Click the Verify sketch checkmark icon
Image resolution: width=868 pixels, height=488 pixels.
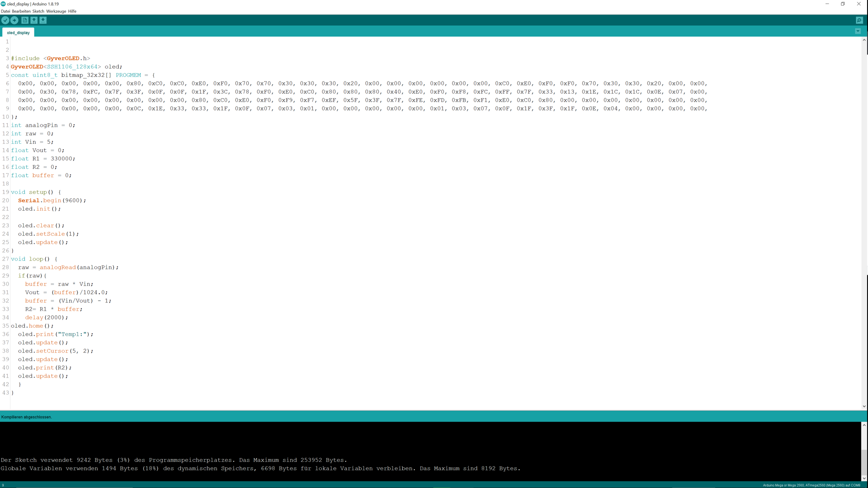click(5, 20)
